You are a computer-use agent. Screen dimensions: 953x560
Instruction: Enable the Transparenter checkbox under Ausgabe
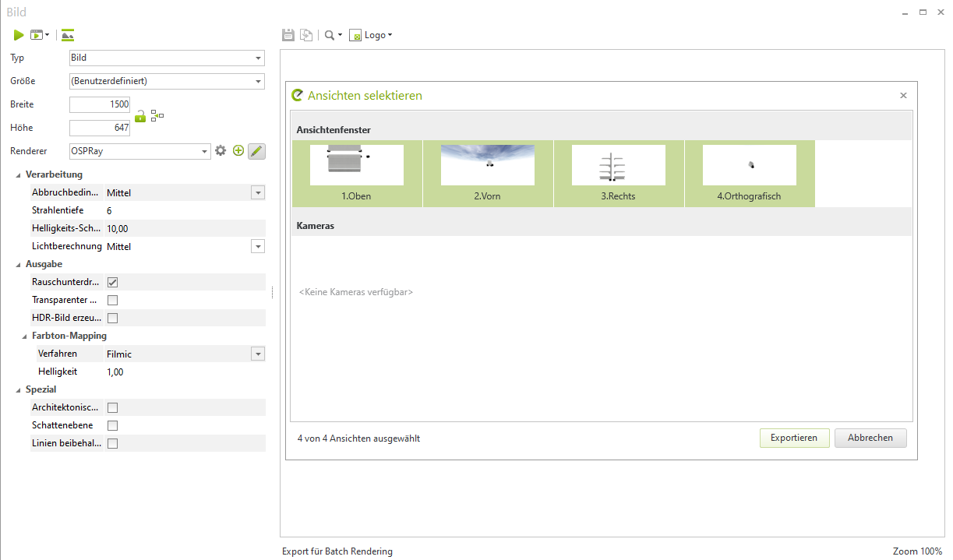click(112, 300)
